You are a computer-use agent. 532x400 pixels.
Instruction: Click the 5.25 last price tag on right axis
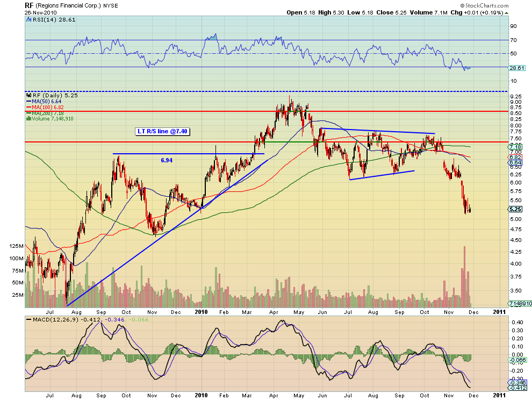coord(516,209)
